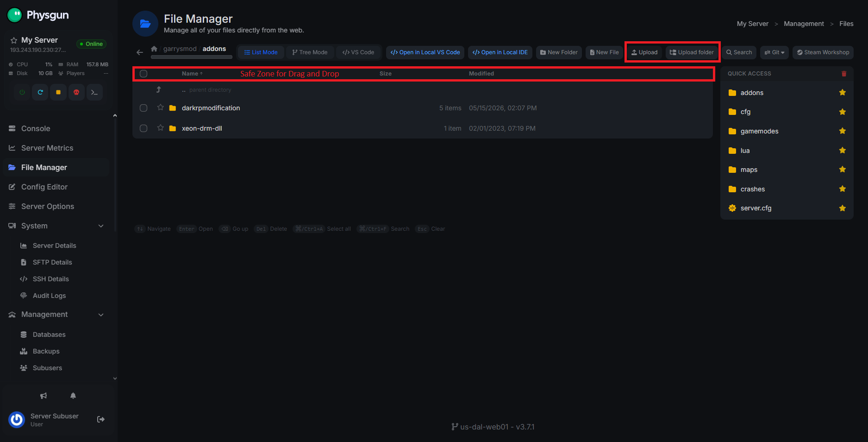Check the darkrpmodification row checkbox
The height and width of the screenshot is (442, 868).
[144, 108]
